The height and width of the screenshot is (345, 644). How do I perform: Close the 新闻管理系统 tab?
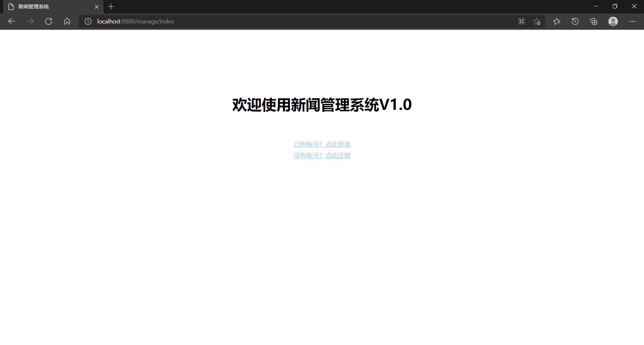pos(97,7)
